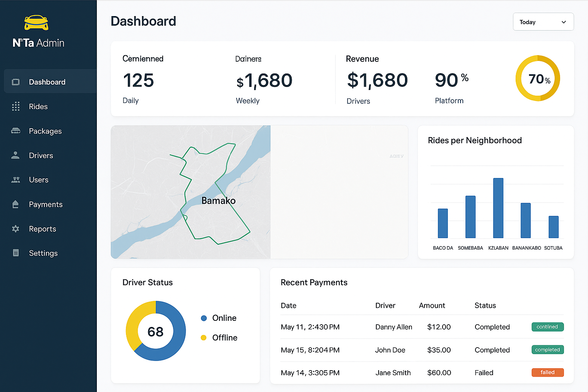588x392 pixels.
Task: Select the Offline legend label
Action: point(225,338)
